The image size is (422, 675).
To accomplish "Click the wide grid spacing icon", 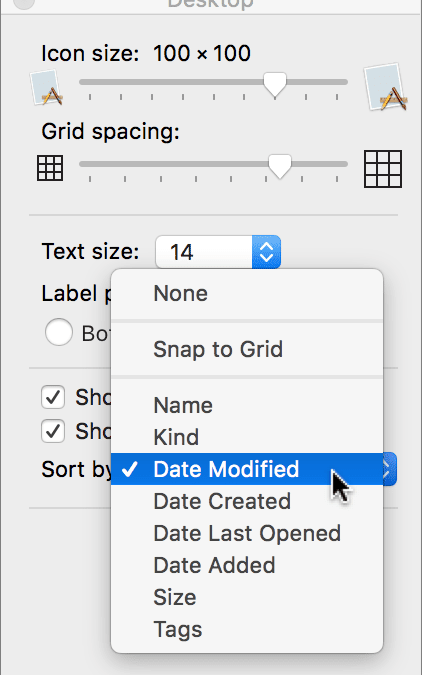I will [383, 169].
